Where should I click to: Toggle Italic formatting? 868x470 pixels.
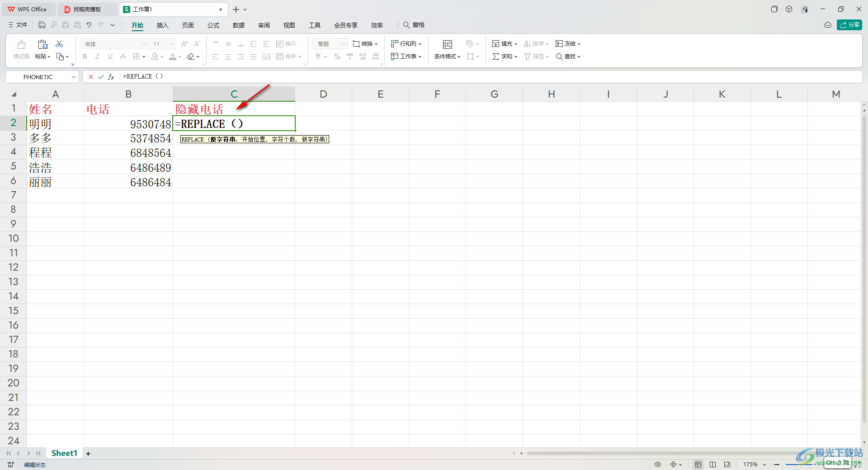pos(97,56)
